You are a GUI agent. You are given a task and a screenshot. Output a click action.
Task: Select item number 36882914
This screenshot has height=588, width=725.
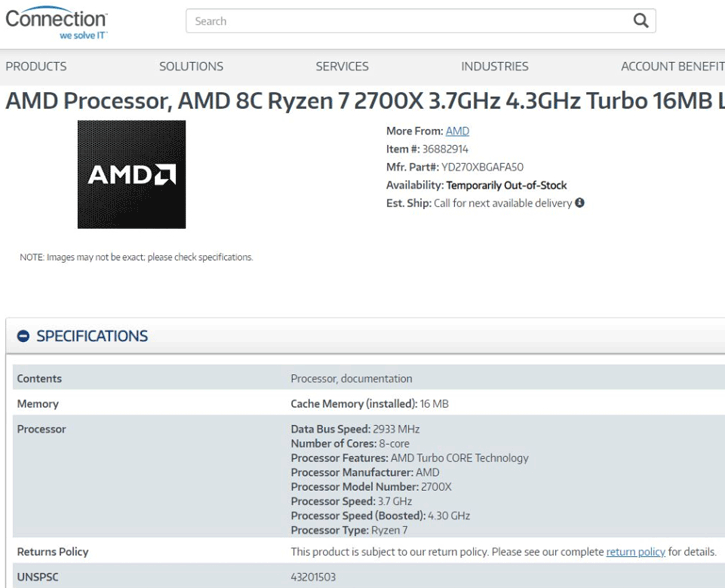pyautogui.click(x=445, y=149)
